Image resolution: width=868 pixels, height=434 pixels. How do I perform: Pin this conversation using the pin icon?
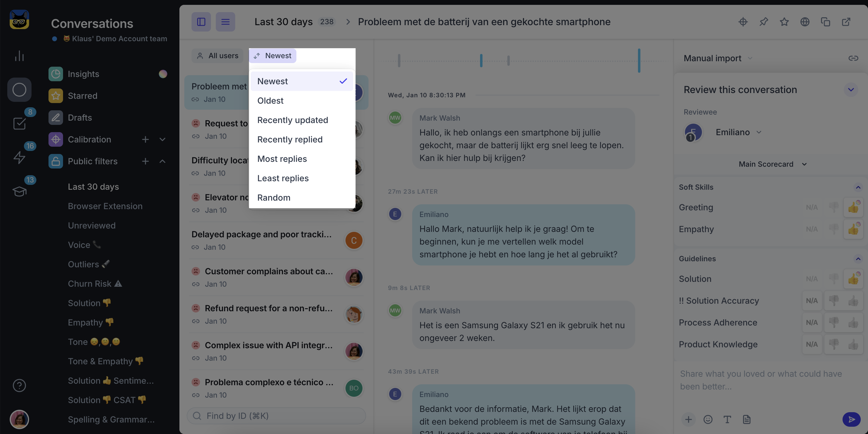click(763, 22)
